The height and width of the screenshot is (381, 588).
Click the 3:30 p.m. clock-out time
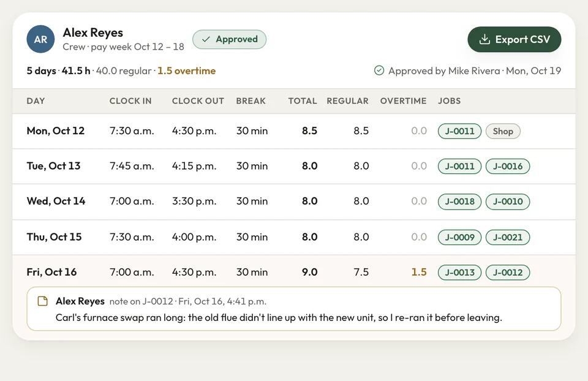pyautogui.click(x=194, y=201)
